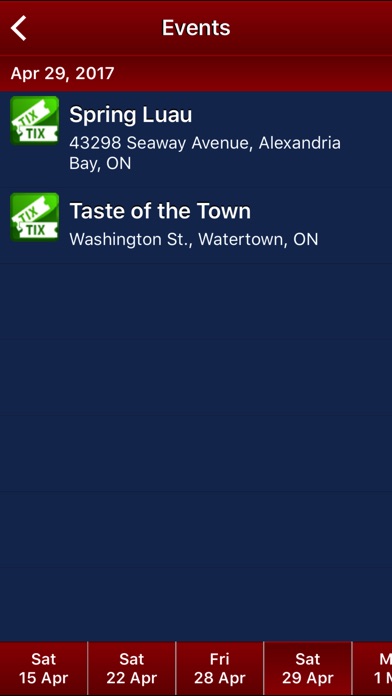Tap the Washington St., Watertown address

pos(194,239)
